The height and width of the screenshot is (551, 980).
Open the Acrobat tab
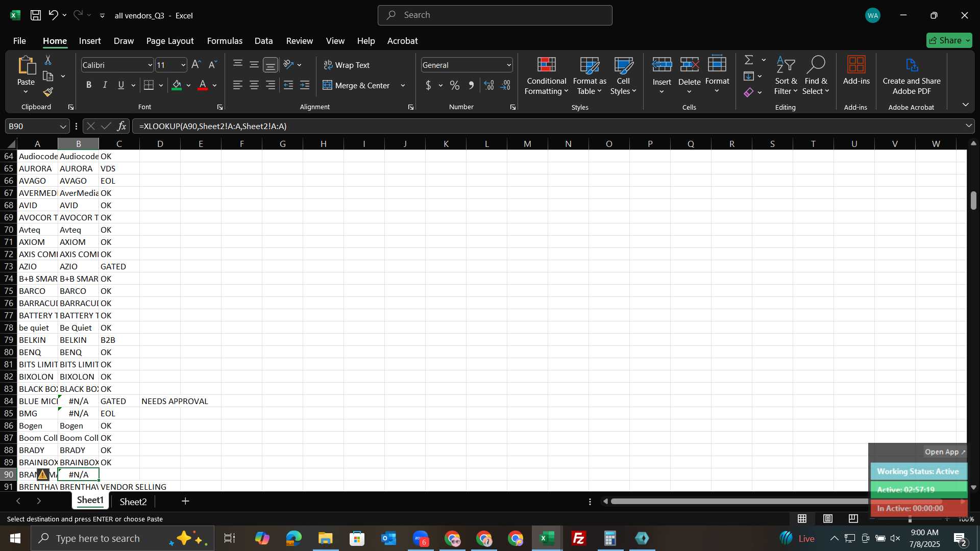402,41
